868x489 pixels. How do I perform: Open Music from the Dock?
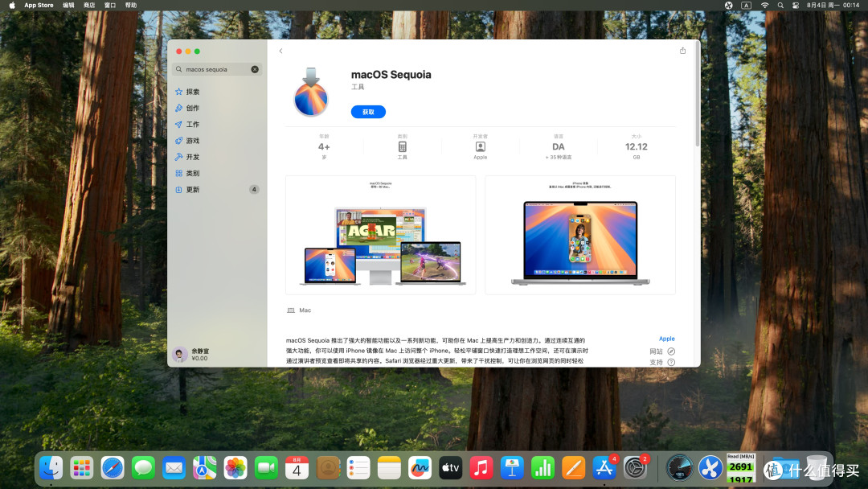[481, 468]
